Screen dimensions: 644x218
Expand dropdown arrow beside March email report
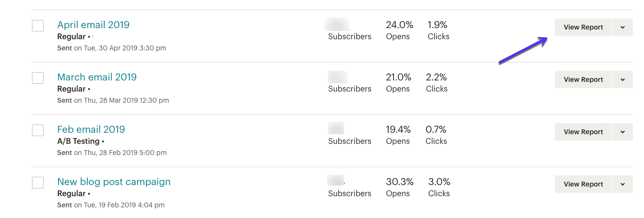click(623, 79)
